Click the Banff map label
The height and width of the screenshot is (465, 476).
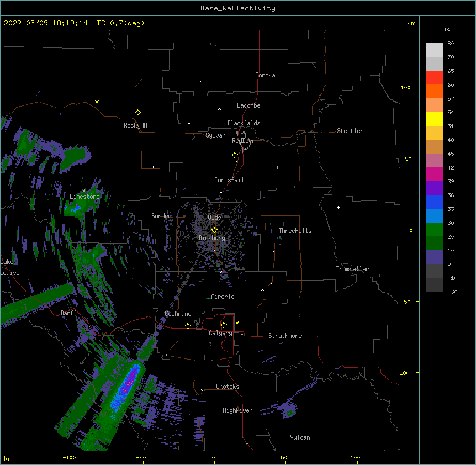click(68, 313)
